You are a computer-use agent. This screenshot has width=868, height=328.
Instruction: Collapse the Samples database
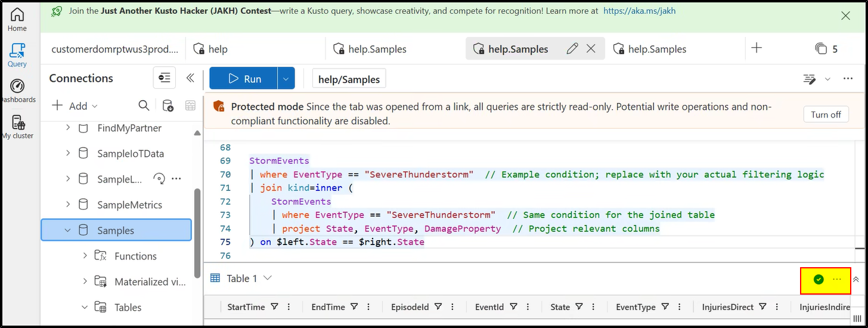[68, 230]
